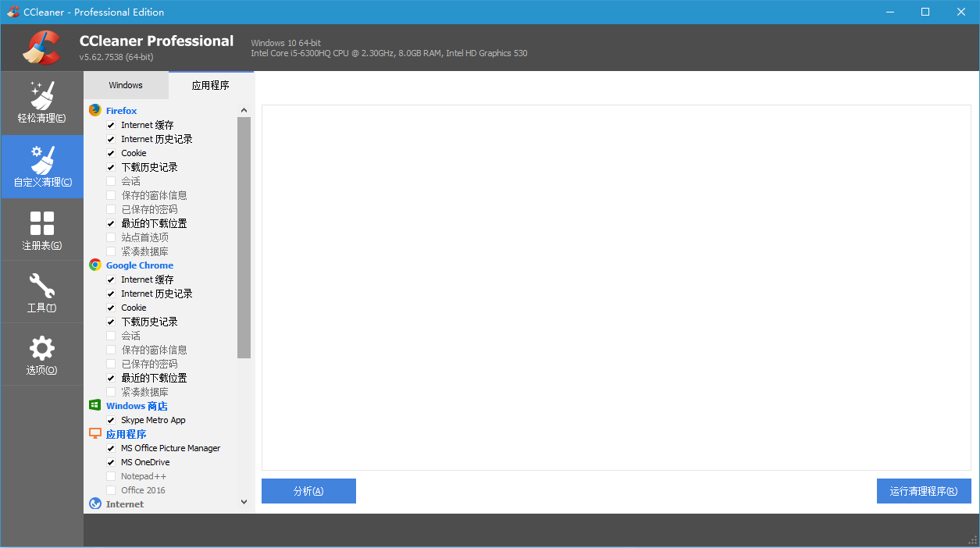
Task: Open the 选项 Options gear section
Action: [41, 354]
